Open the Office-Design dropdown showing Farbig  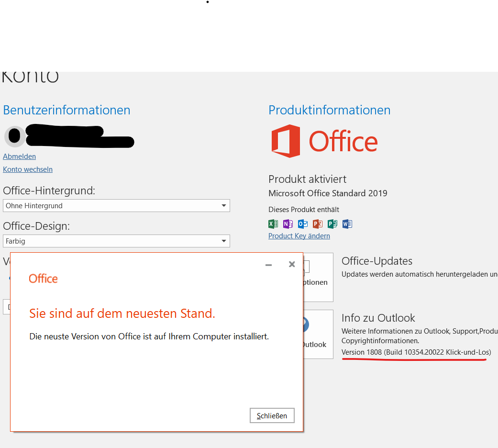tap(116, 241)
